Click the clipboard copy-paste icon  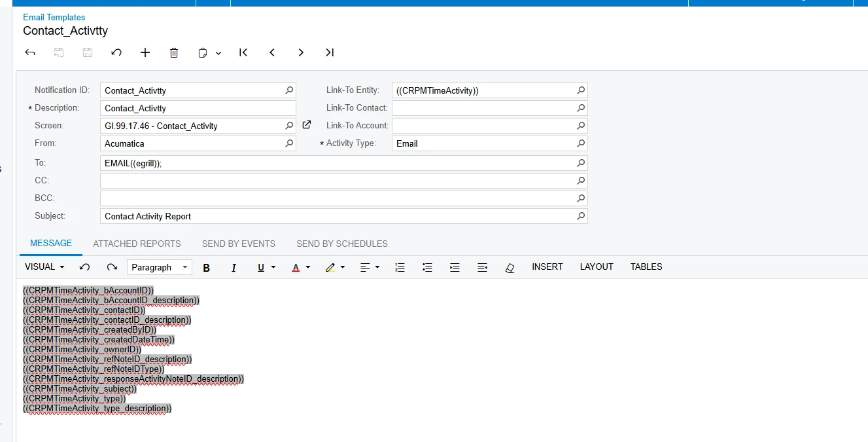203,52
